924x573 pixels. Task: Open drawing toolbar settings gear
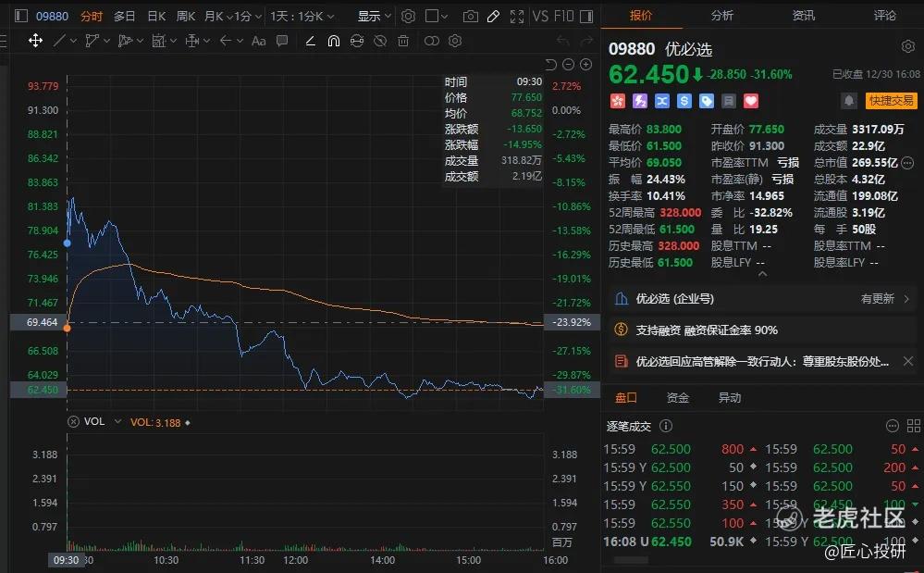point(455,41)
